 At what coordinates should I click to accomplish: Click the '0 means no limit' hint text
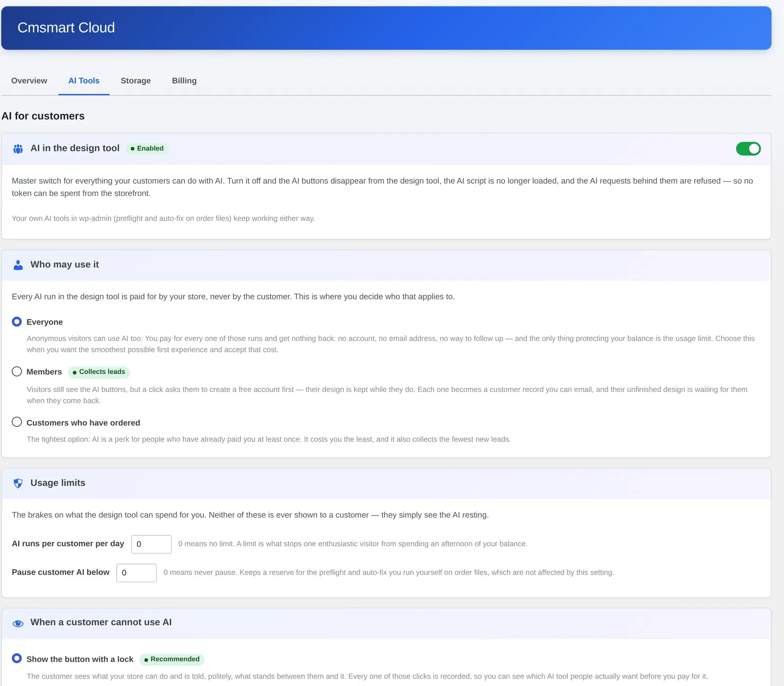tap(353, 544)
